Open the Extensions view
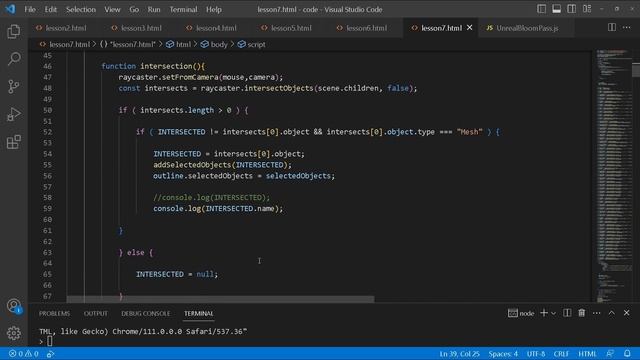 (13, 142)
